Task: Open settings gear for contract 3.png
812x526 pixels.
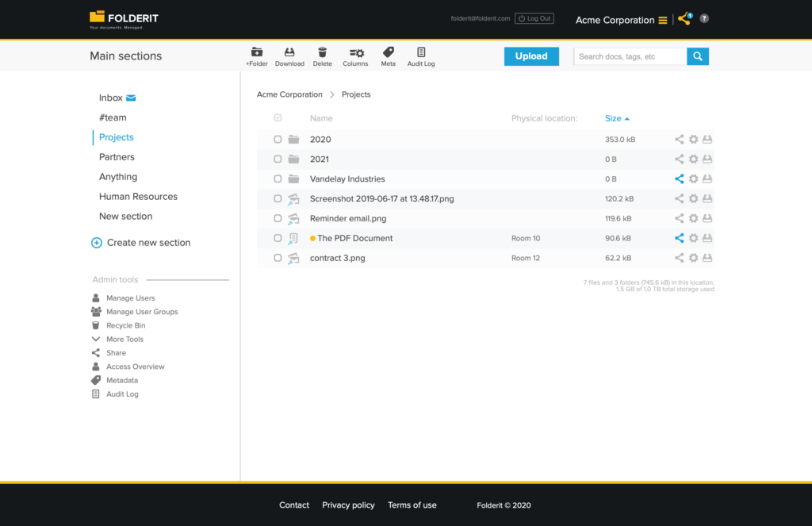Action: click(x=693, y=258)
